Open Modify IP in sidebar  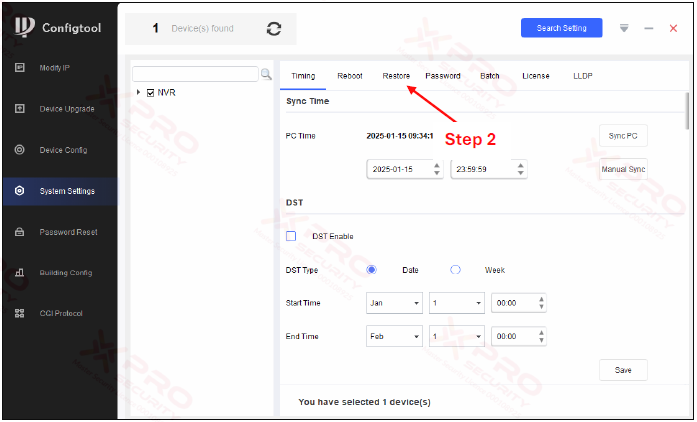(x=55, y=68)
